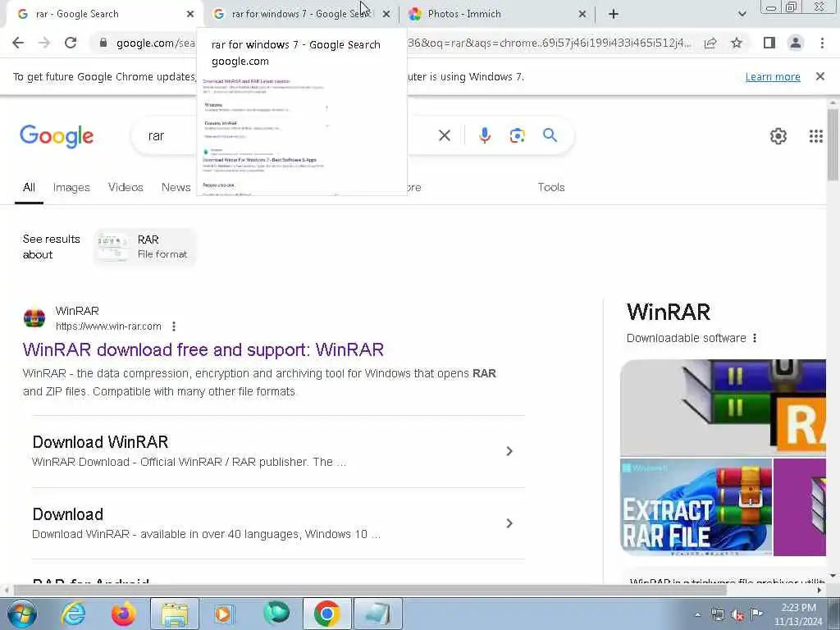
Task: Click the WinRAR site favicon
Action: [34, 318]
